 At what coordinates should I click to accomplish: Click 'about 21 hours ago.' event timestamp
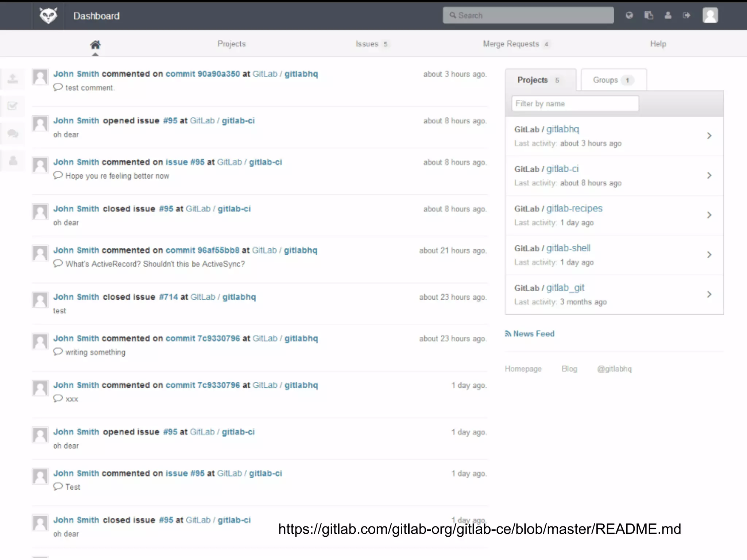coord(453,251)
